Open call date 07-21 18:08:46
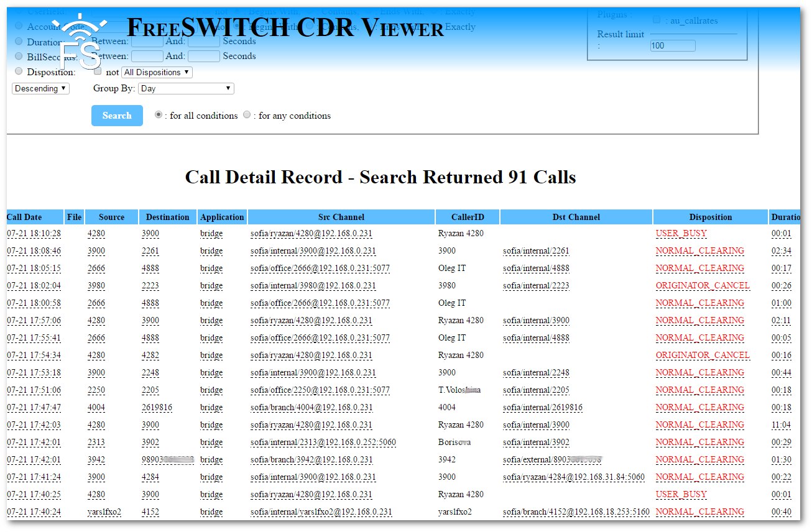 pyautogui.click(x=34, y=251)
